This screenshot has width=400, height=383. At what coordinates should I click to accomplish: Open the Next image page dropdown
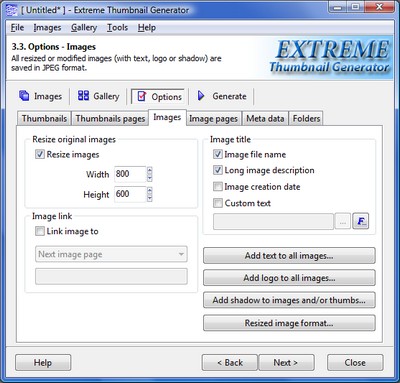[x=111, y=254]
